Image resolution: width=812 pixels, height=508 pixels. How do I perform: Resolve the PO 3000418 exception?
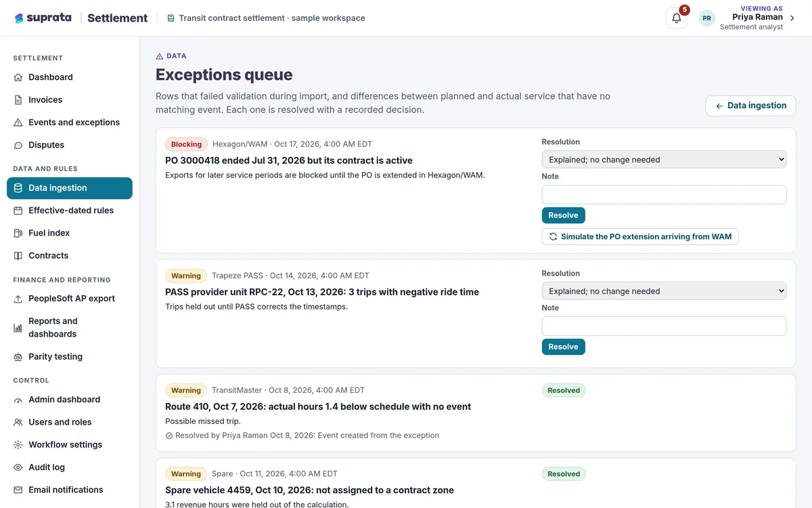[x=563, y=215]
